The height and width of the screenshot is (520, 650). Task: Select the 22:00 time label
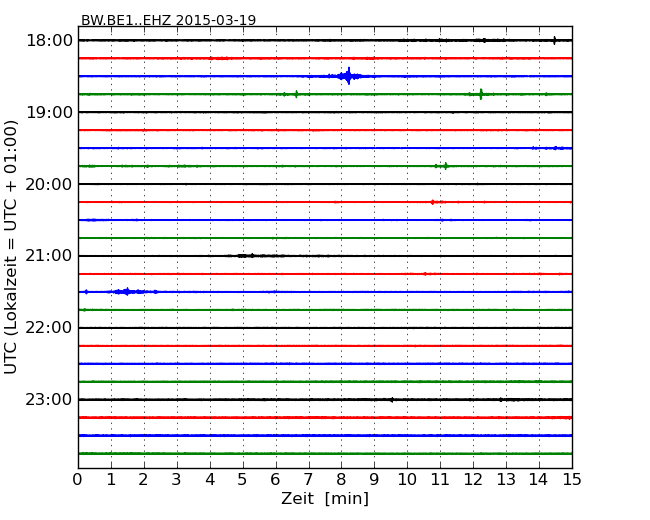point(49,328)
